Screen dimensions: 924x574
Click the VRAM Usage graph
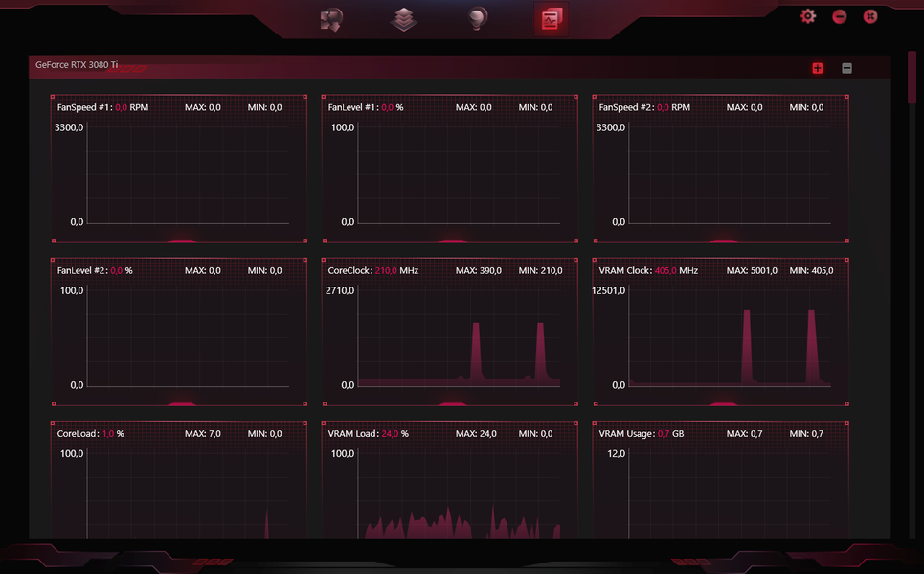point(721,480)
